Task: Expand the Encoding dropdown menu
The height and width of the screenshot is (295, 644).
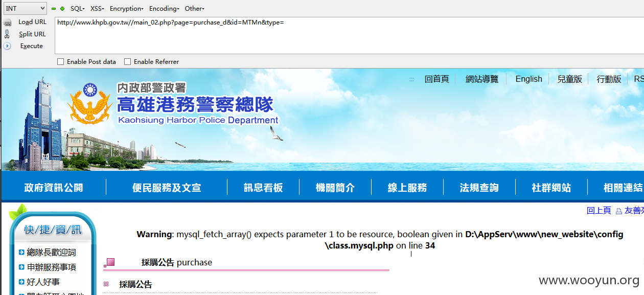Action: [164, 9]
